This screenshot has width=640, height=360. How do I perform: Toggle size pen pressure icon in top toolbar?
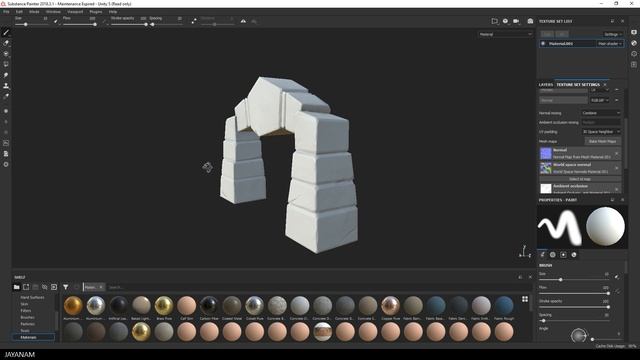coord(56,21)
